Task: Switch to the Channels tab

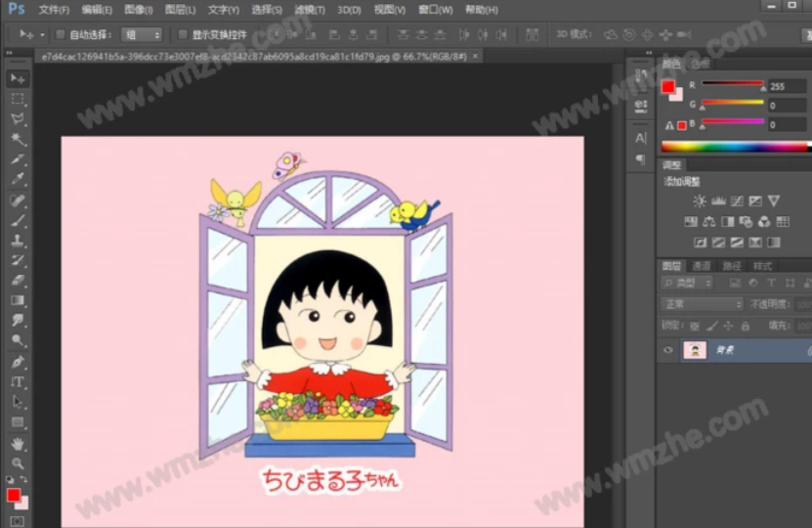Action: (702, 266)
